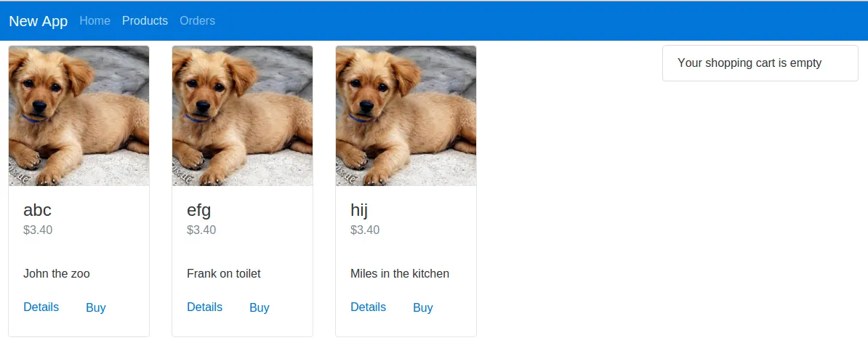The width and height of the screenshot is (868, 359).
Task: Switch to the Orders nav link
Action: (x=197, y=21)
